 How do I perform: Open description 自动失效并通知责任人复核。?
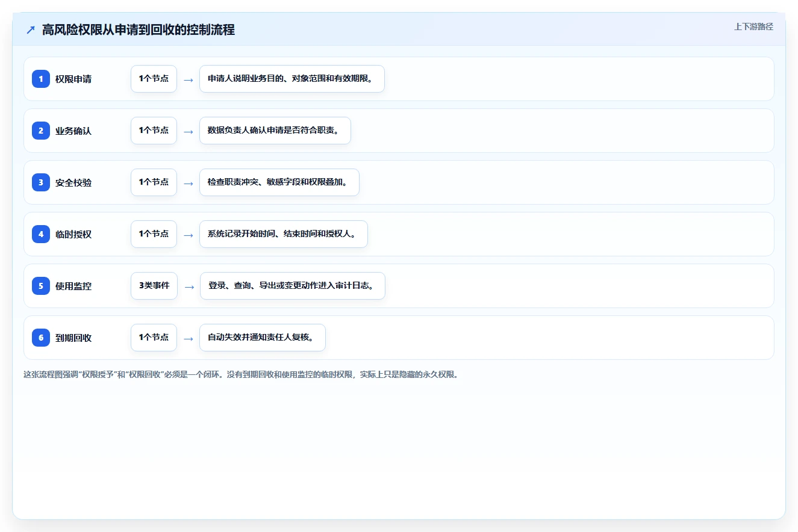pyautogui.click(x=263, y=338)
